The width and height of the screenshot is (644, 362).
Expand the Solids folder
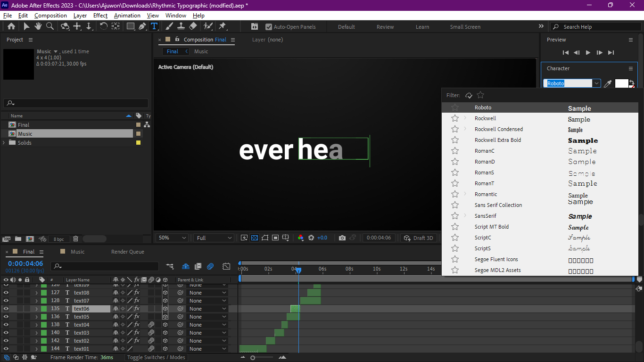(x=4, y=143)
